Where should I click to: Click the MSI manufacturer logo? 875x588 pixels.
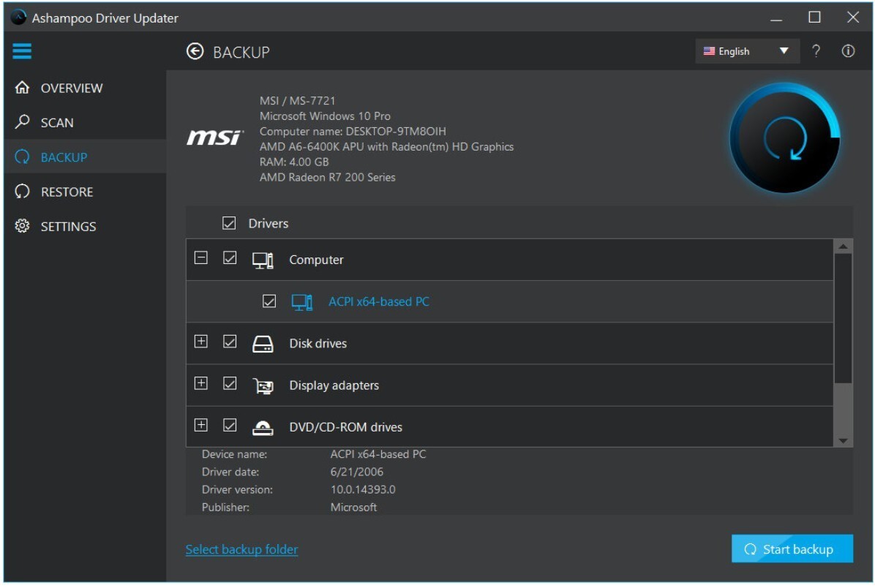click(215, 137)
